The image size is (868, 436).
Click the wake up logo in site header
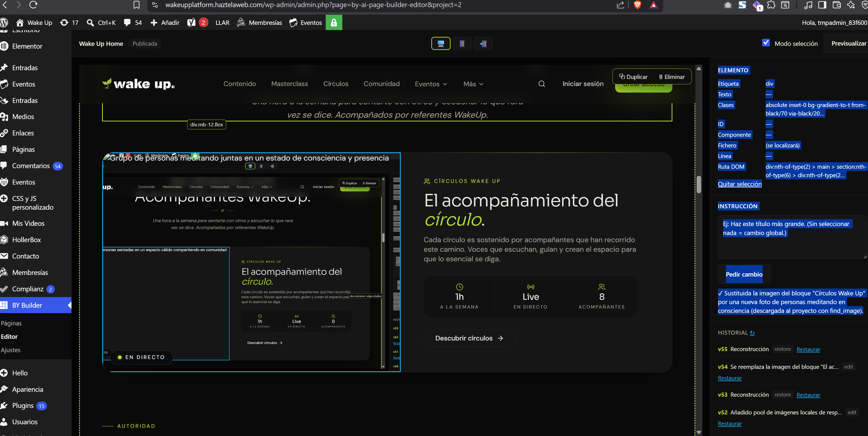[139, 84]
